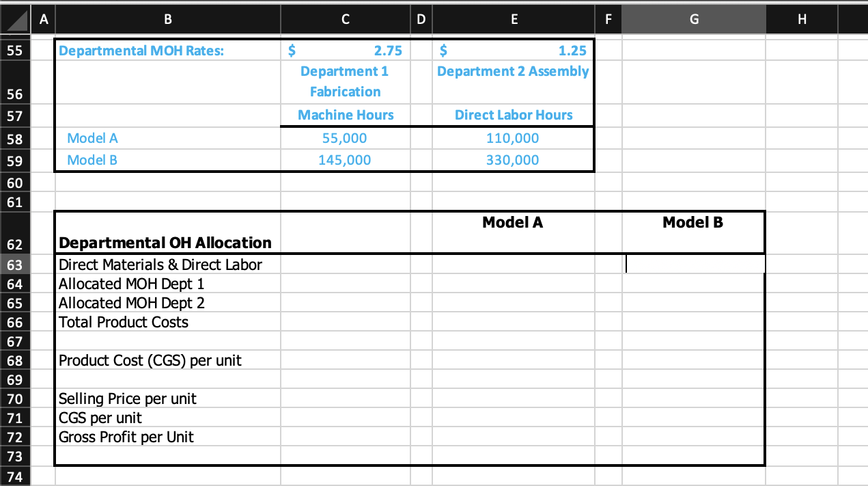Click the empty Model A Total Product Costs cell
This screenshot has width=868, height=486.
[513, 322]
